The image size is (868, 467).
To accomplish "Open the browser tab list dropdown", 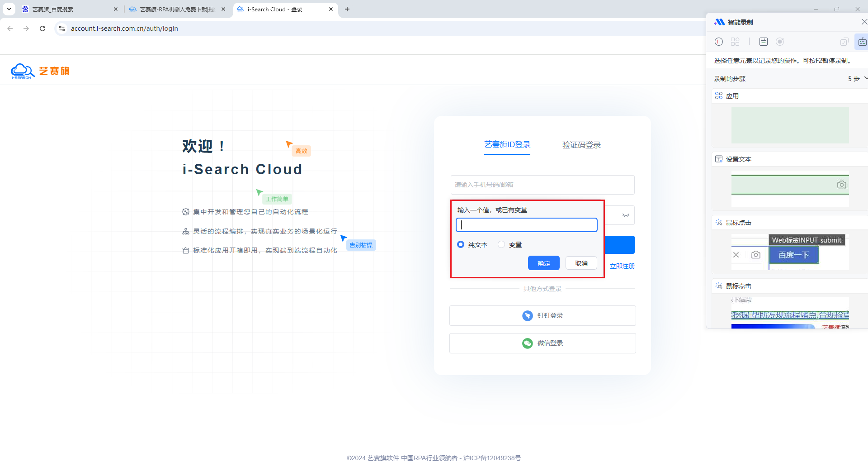I will tap(9, 9).
